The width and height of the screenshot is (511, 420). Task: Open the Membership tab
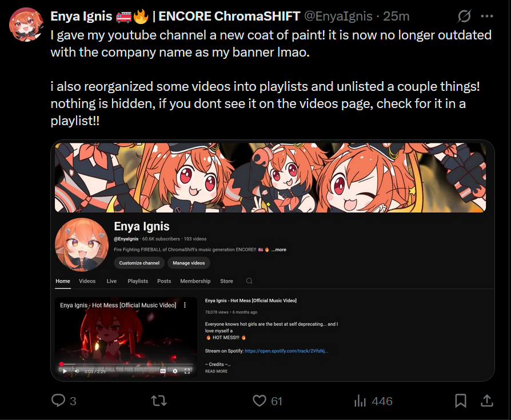195,281
